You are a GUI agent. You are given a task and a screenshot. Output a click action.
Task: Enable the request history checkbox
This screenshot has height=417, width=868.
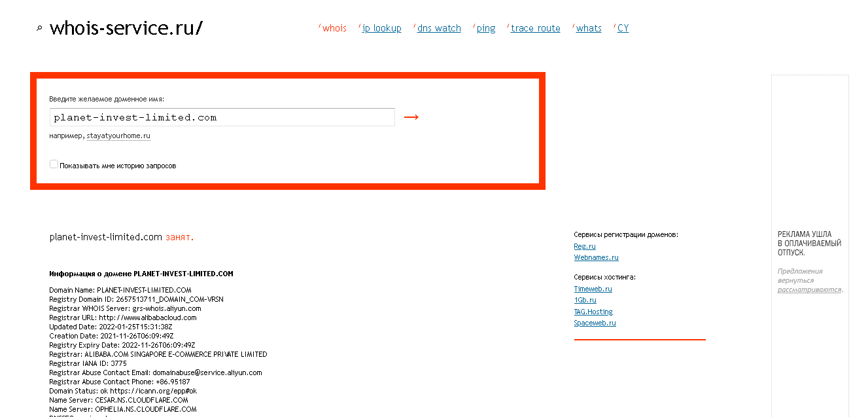(x=54, y=165)
